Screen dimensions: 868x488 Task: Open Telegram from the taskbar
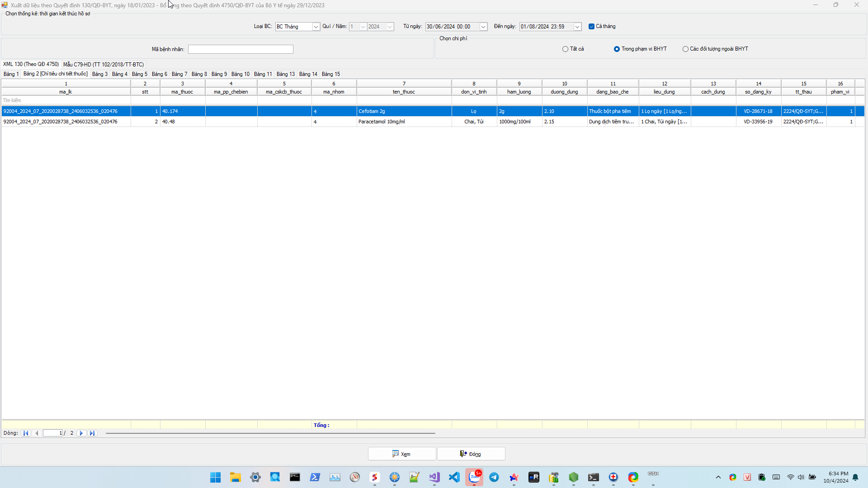tap(494, 477)
